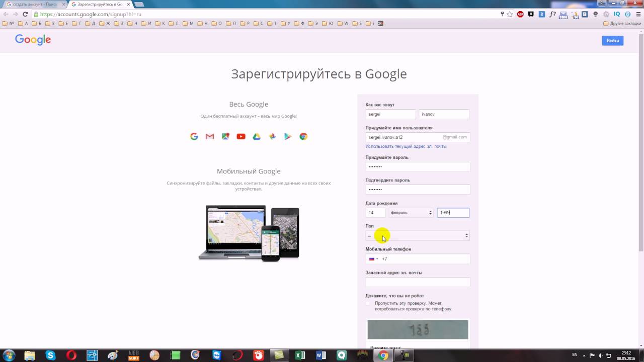Click the Google Play icon under Весь Google
The width and height of the screenshot is (644, 362).
[x=288, y=136]
